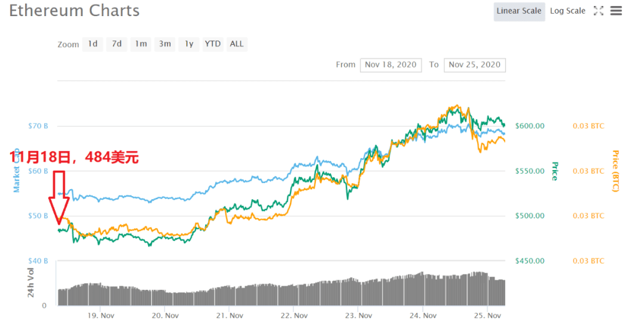Click the 24h Vol axis label
Image resolution: width=644 pixels, height=328 pixels.
pyautogui.click(x=31, y=283)
